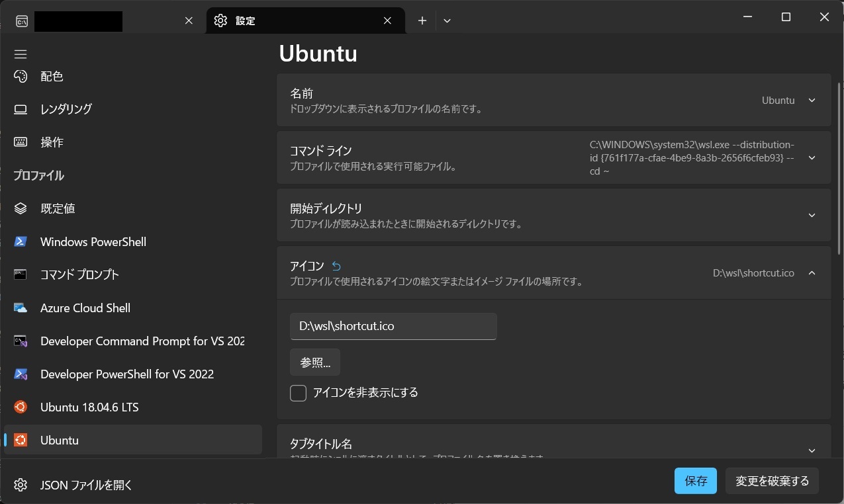This screenshot has height=504, width=844.
Task: Expand the 名前 setting
Action: (x=812, y=101)
